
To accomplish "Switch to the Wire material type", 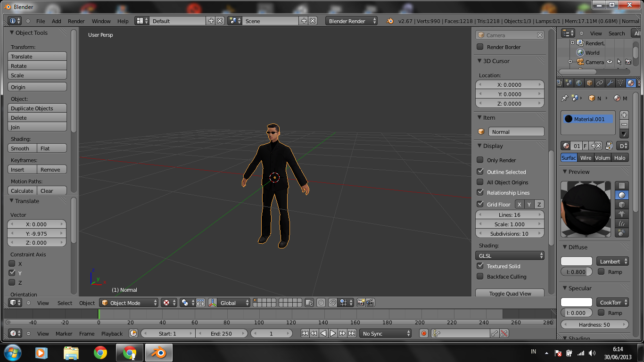I will [x=586, y=158].
